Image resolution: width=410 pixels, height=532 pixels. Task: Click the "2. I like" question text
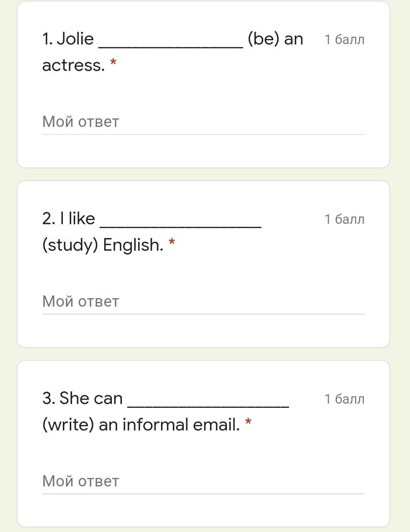pos(69,219)
